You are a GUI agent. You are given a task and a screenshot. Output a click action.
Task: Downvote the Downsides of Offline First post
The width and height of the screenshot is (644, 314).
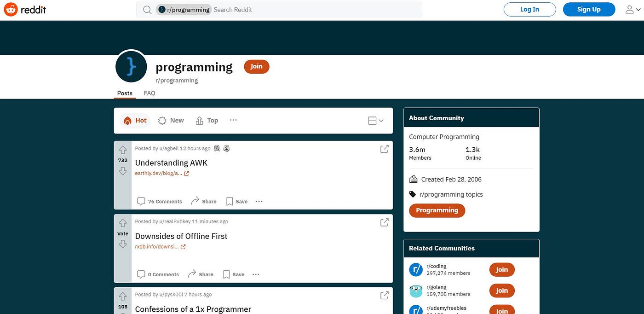(123, 244)
